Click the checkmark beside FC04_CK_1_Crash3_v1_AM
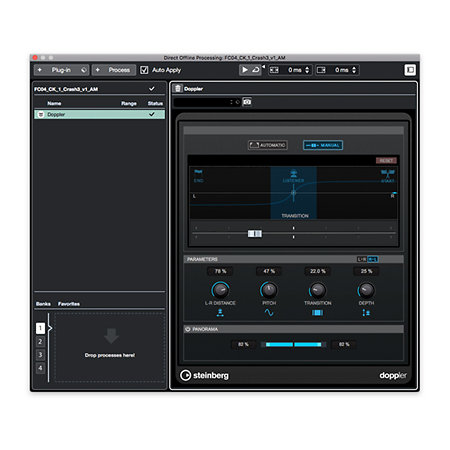Viewport: 450px width, 450px height. pos(152,89)
